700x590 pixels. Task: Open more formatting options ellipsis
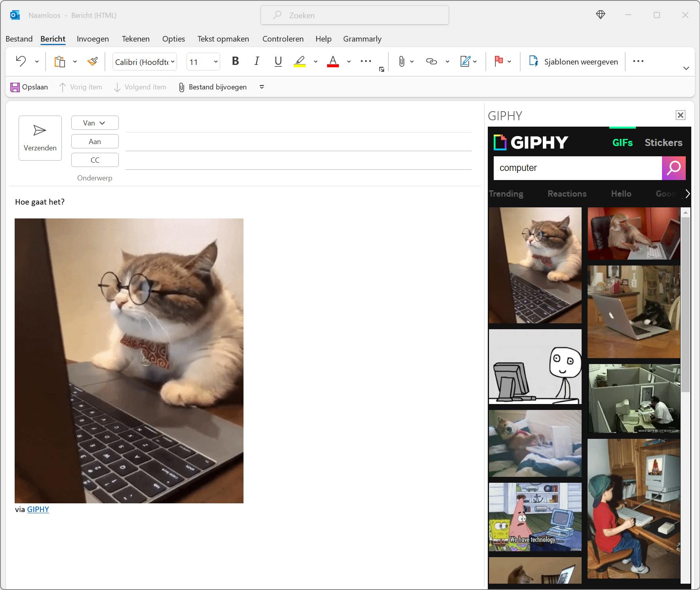point(366,61)
